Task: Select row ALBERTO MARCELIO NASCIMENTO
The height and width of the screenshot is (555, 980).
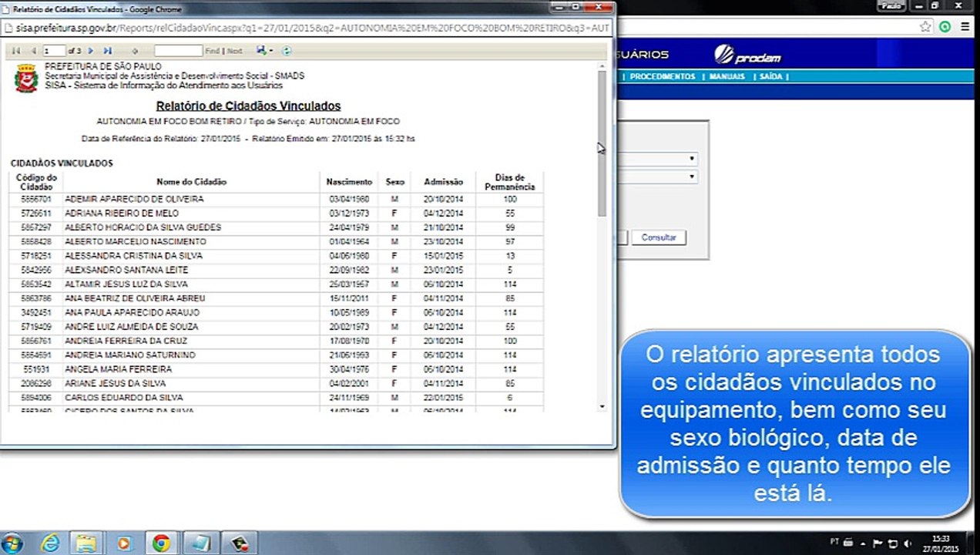Action: coord(277,241)
